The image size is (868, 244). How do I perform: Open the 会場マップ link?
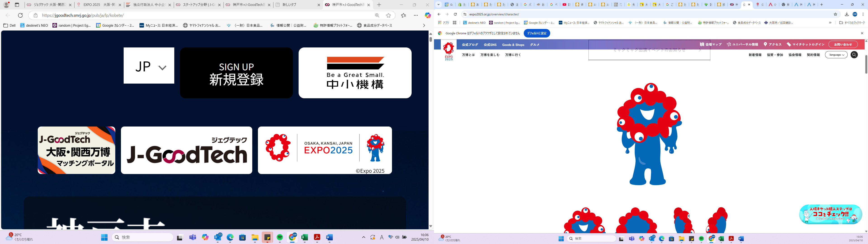click(x=710, y=45)
